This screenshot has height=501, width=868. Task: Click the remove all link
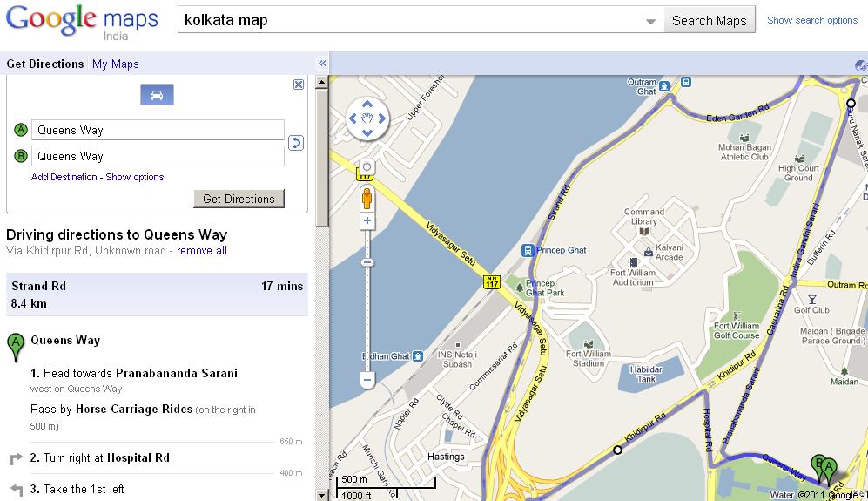click(202, 251)
